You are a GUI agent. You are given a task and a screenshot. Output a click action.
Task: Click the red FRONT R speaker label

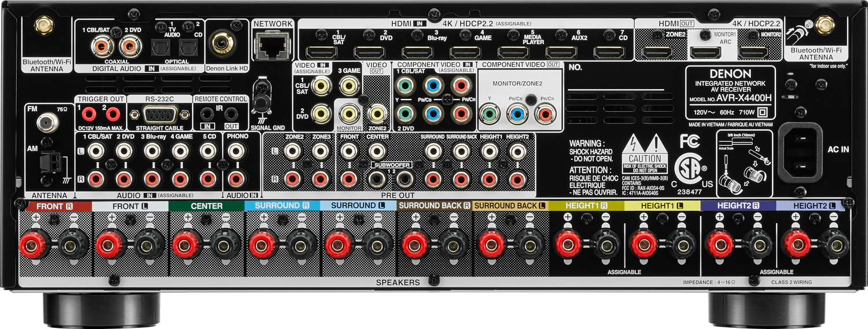point(54,206)
